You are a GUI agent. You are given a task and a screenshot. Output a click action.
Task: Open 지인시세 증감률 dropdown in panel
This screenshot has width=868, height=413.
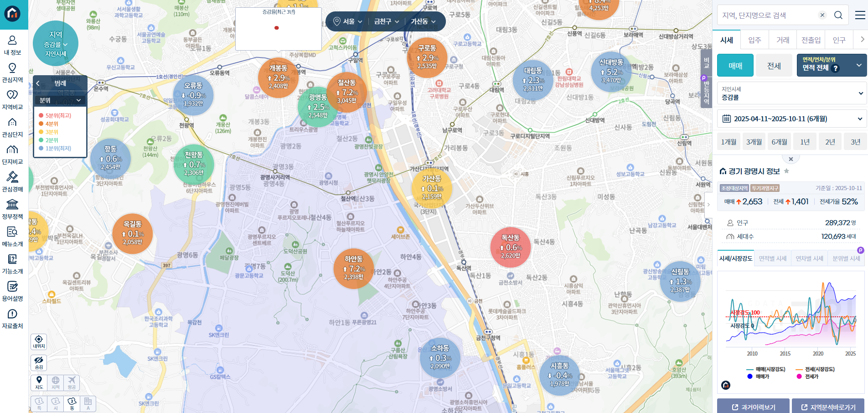click(792, 93)
